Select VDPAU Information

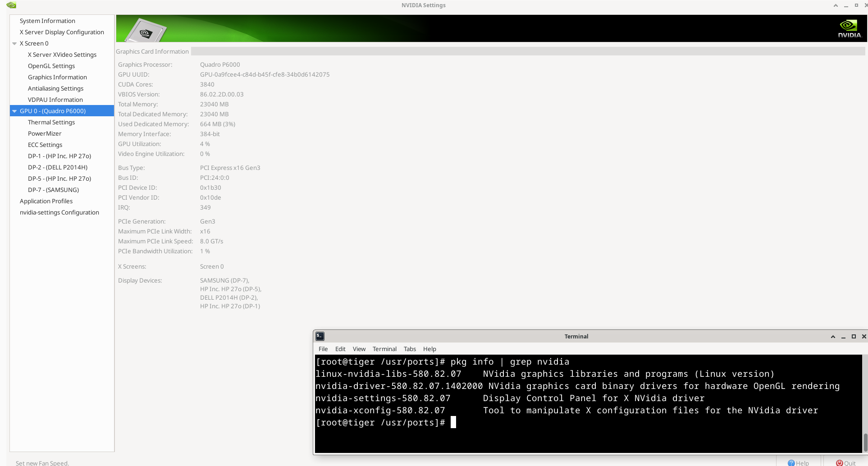pyautogui.click(x=55, y=100)
